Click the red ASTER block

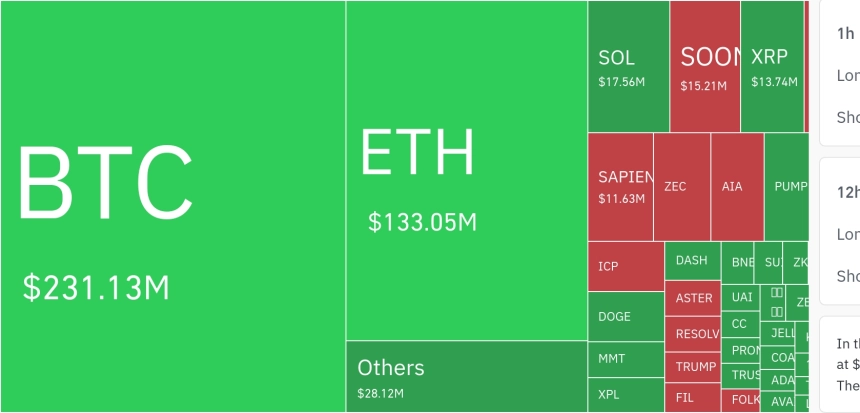pos(693,298)
